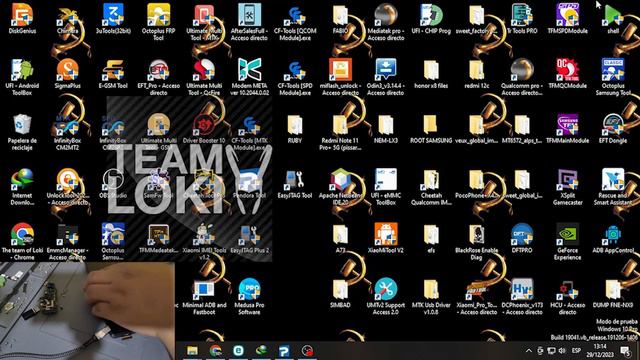Launch the Chimera desktop shortcut
Screen dimensions: 640x360
point(68,17)
